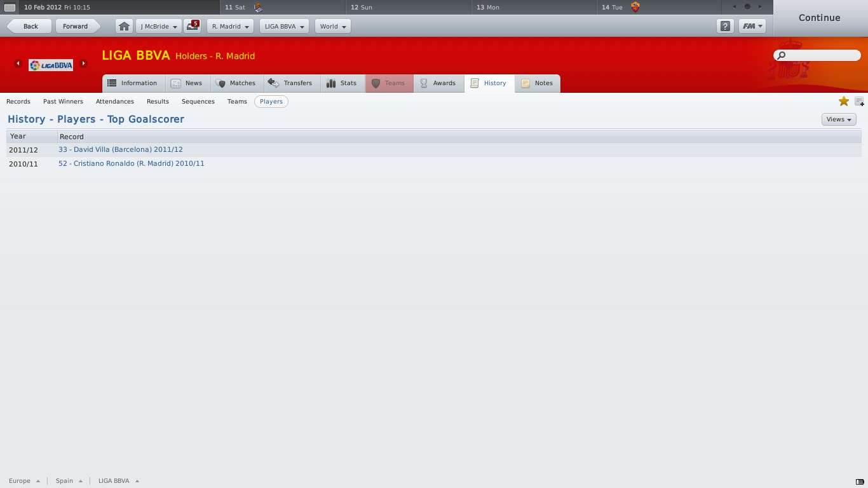868x488 pixels.
Task: Expand the Spain breadcrumb menu
Action: (69, 481)
